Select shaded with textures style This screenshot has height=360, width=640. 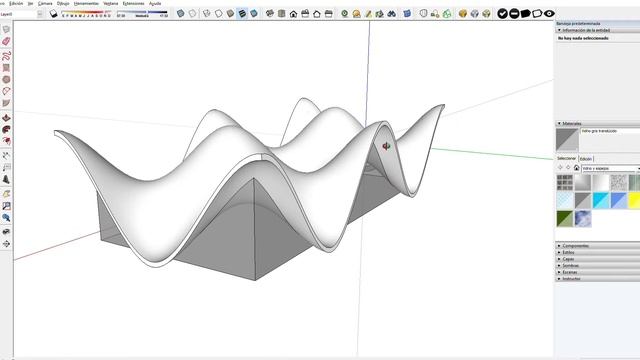pos(242,14)
